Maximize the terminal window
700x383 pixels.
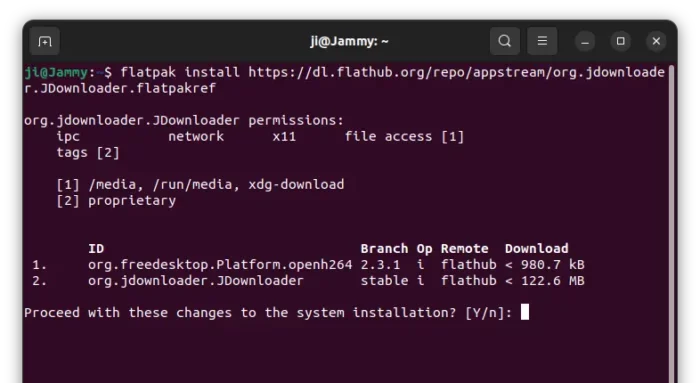621,41
